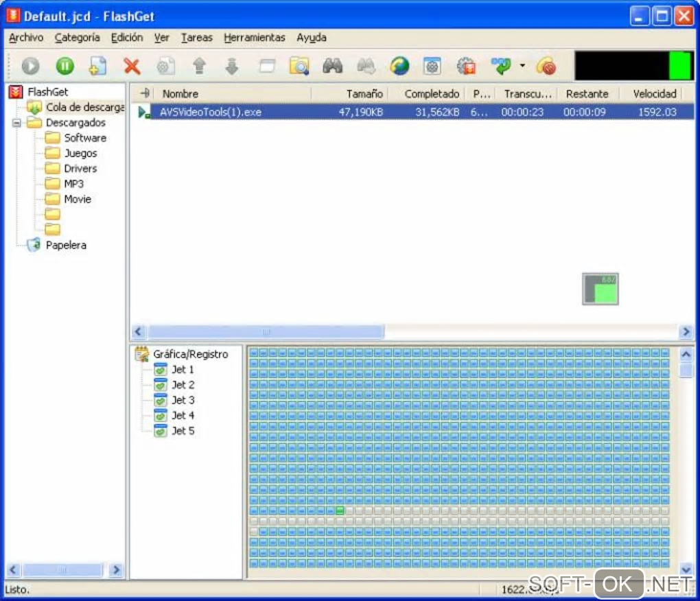The height and width of the screenshot is (601, 700).
Task: Click left arrow of task list scrollbar
Action: click(x=138, y=331)
